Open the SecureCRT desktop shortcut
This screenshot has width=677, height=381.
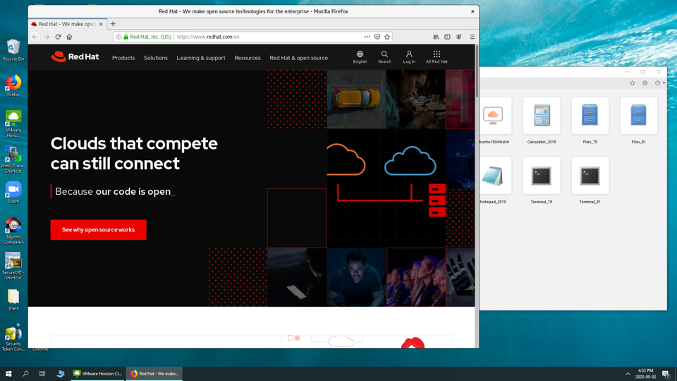click(13, 267)
